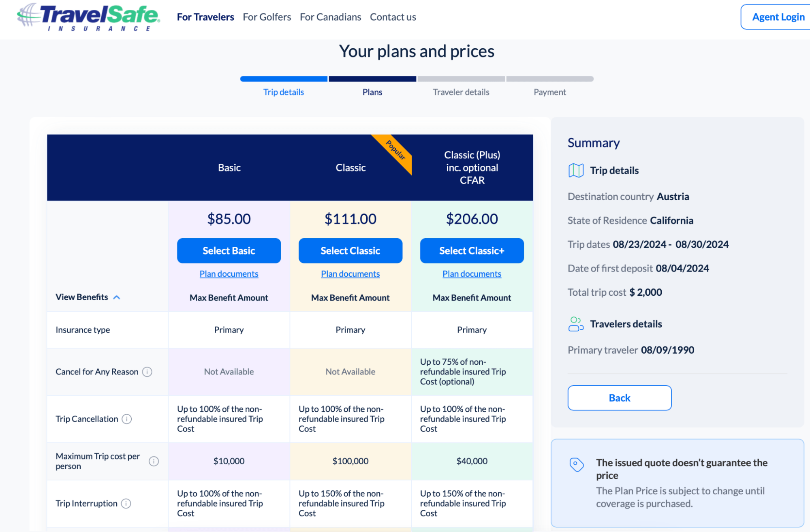Click info icon next to Trip Cancellation
The height and width of the screenshot is (532, 810).
coord(127,419)
